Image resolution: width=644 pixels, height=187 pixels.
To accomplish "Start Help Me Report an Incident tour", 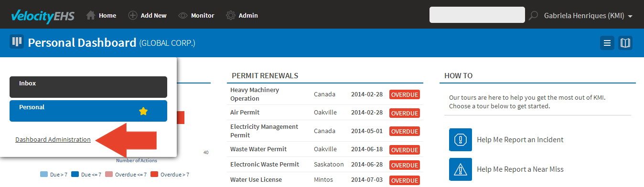I will pos(520,140).
